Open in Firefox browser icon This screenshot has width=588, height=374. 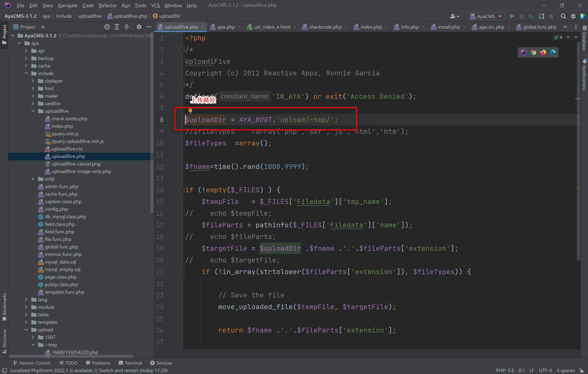click(543, 52)
